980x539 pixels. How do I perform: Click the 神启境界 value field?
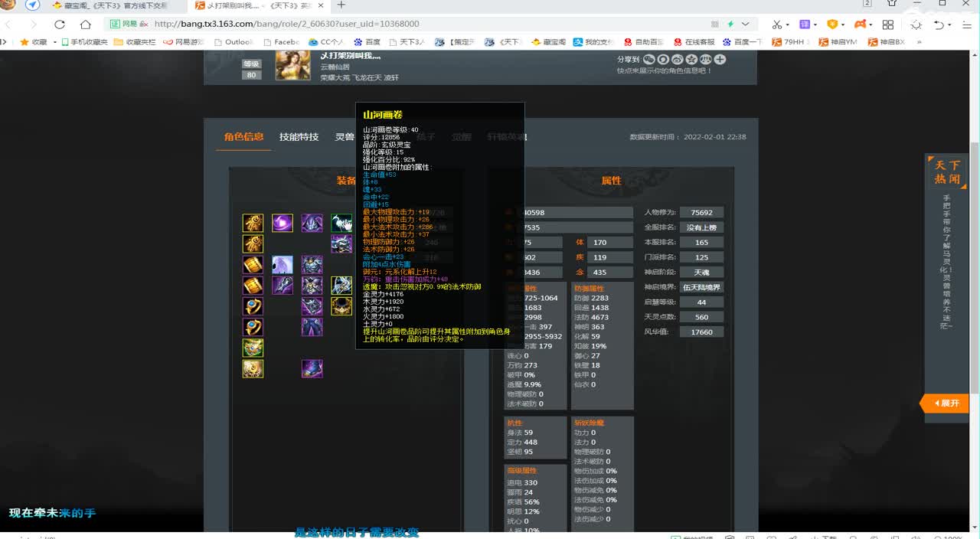pyautogui.click(x=701, y=287)
